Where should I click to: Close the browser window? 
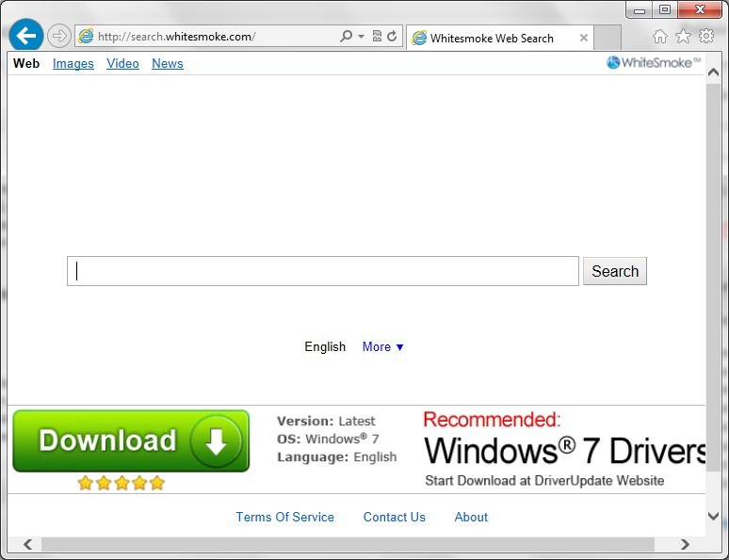[700, 9]
